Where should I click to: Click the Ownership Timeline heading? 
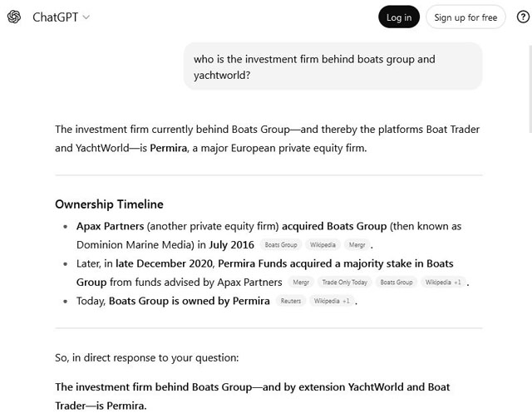tap(109, 204)
